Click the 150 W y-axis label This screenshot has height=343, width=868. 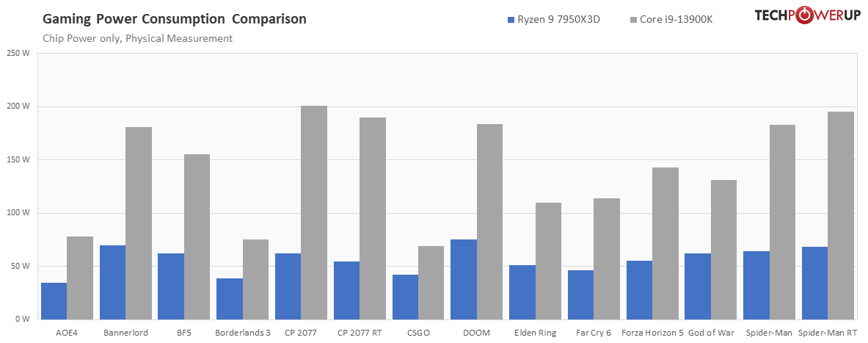pyautogui.click(x=18, y=160)
